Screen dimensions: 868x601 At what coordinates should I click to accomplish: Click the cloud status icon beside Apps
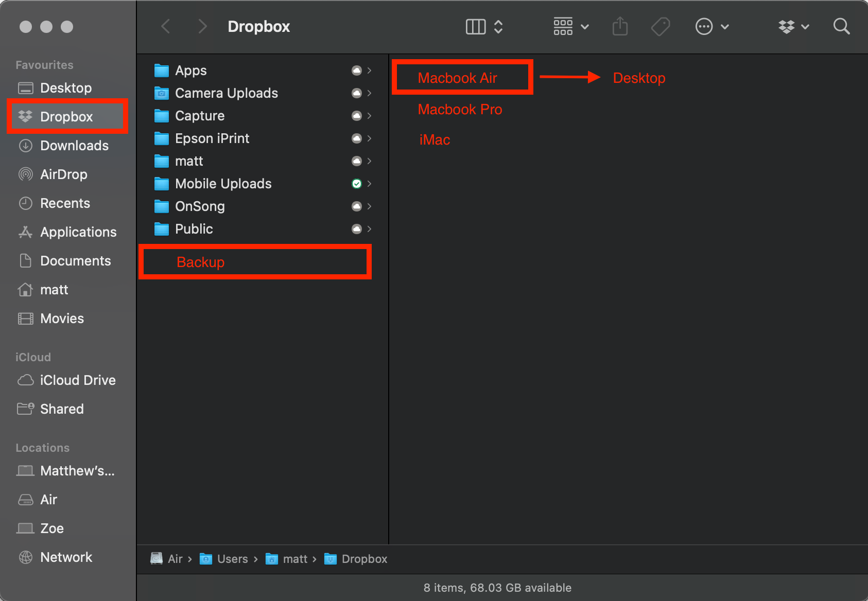point(356,70)
